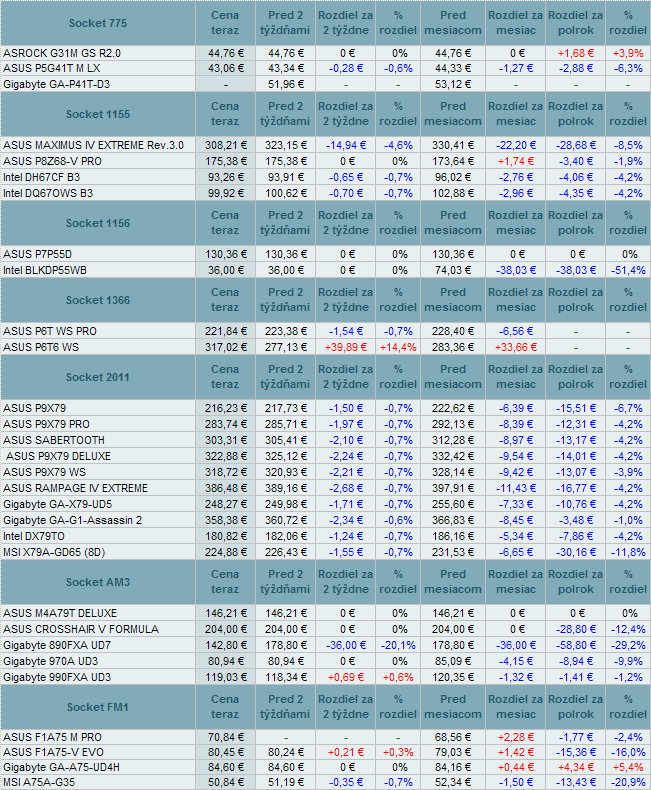Click the 308,21 € current price

(226, 146)
